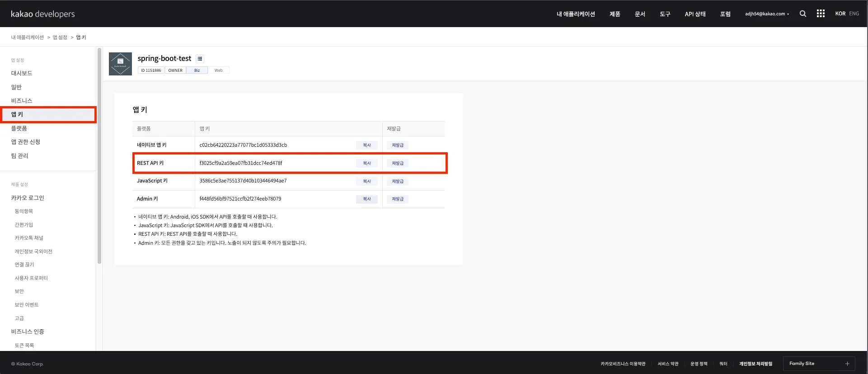The image size is (868, 374).
Task: Open 일반 in the sidebar
Action: pyautogui.click(x=16, y=87)
